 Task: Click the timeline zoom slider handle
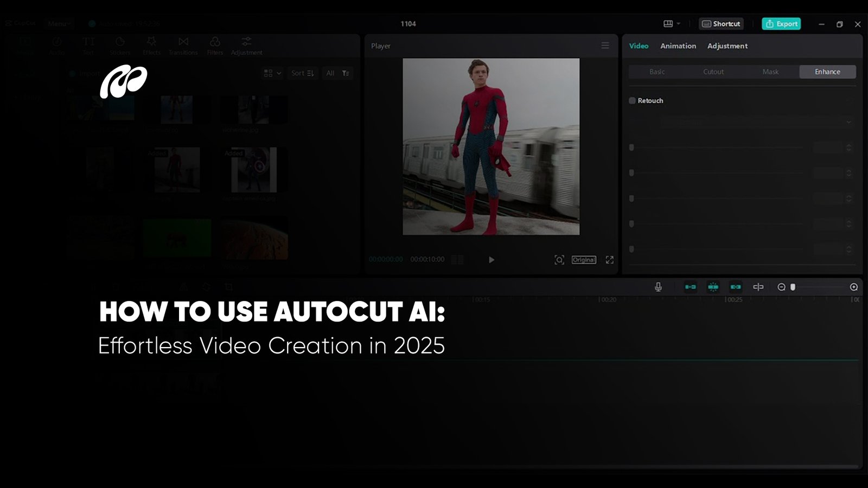coord(793,287)
